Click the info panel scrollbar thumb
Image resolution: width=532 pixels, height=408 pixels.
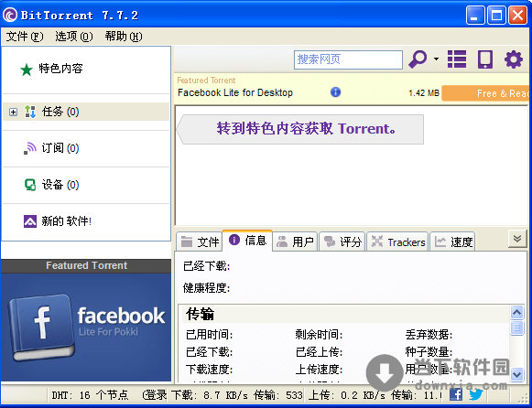pyautogui.click(x=516, y=327)
